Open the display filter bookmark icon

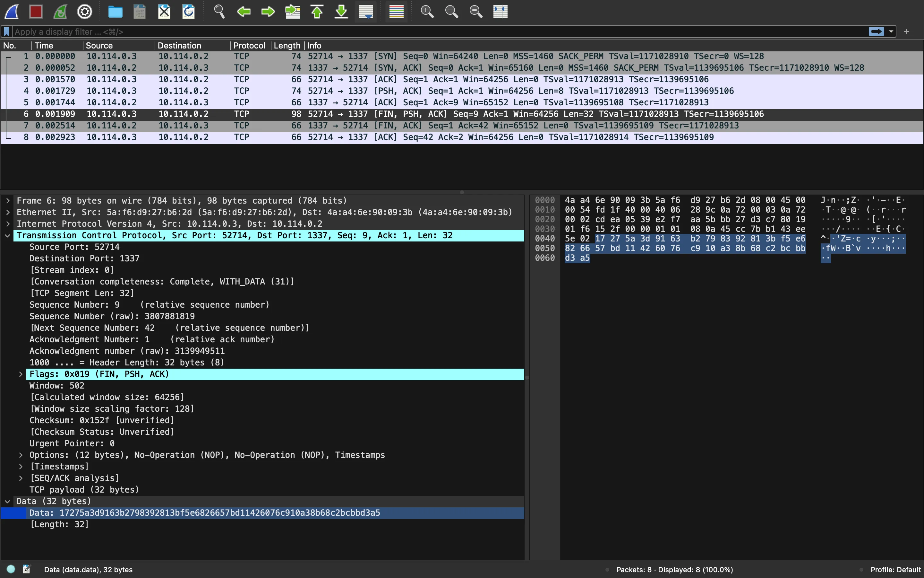click(x=6, y=32)
